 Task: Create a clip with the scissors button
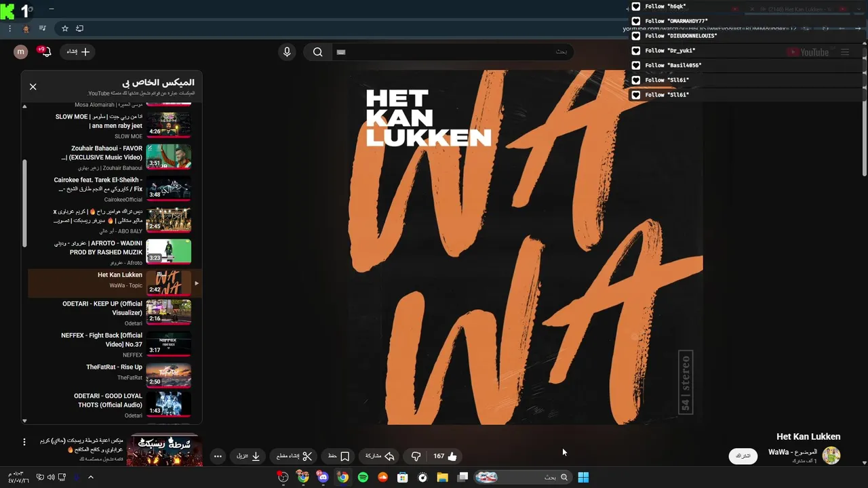(294, 456)
